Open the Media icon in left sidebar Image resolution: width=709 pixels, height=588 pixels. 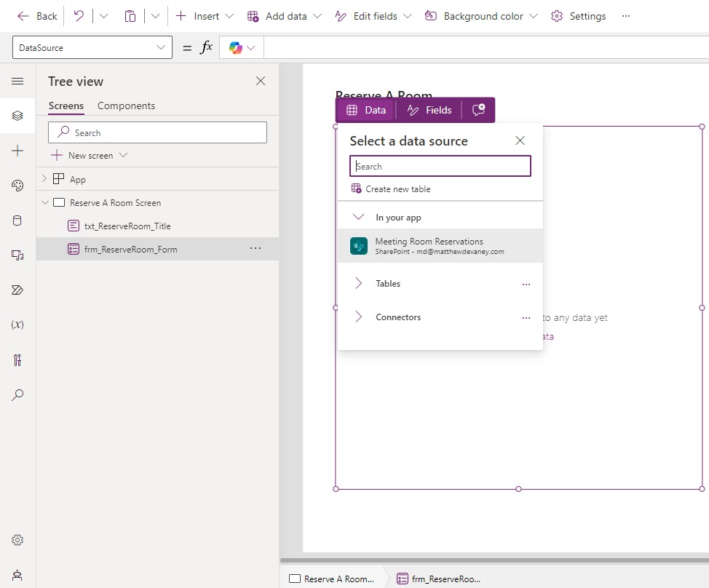[17, 255]
